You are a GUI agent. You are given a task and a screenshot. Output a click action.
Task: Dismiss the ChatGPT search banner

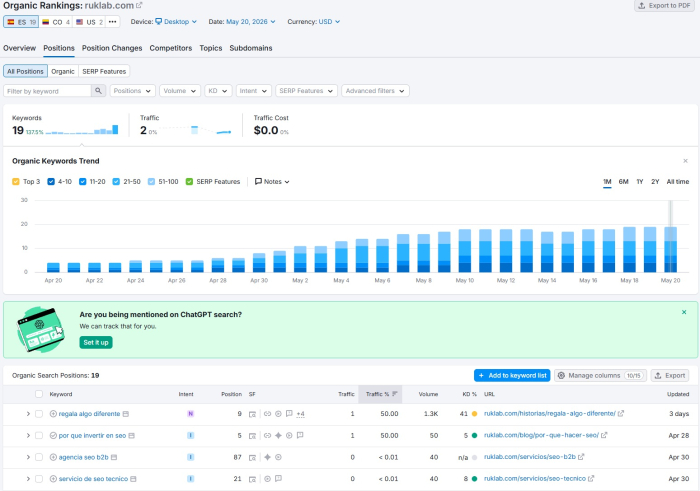[x=684, y=312]
